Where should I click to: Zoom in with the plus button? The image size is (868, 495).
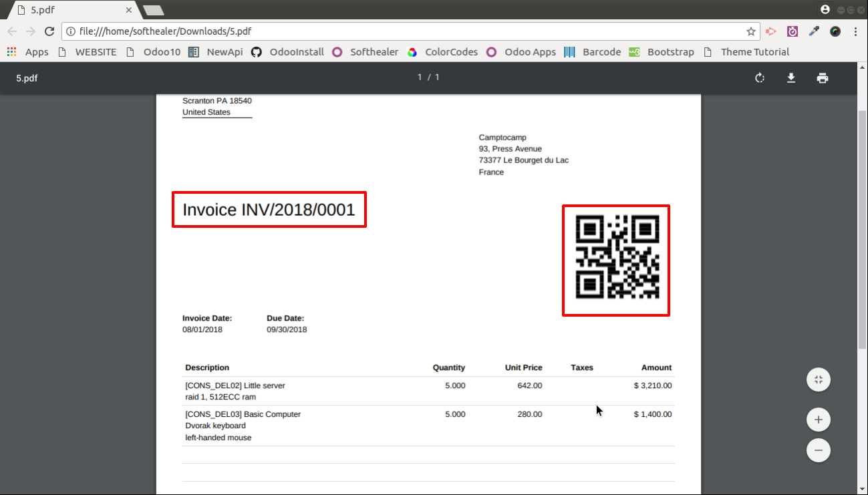click(x=819, y=420)
